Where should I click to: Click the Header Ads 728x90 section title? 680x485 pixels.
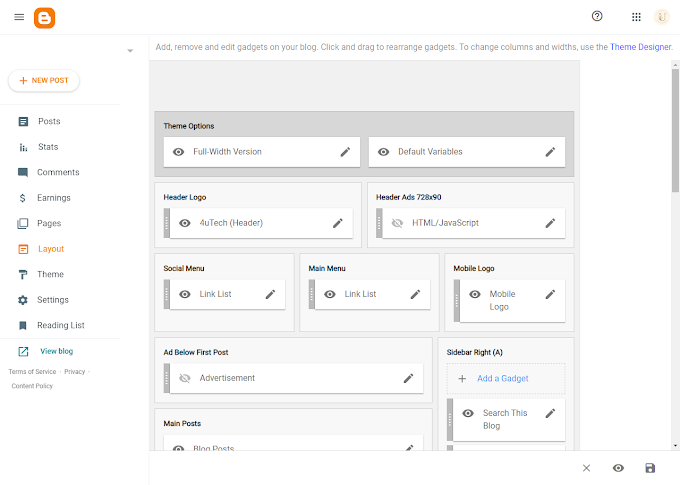tap(409, 197)
